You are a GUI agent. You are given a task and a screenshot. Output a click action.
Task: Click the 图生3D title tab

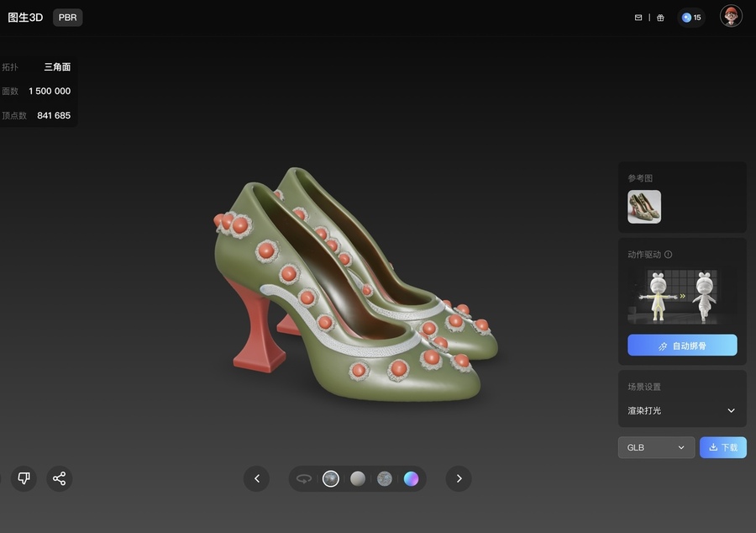(x=25, y=18)
